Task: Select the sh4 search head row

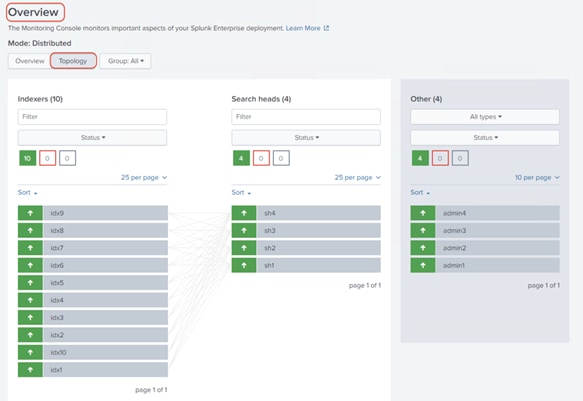Action: (x=306, y=213)
